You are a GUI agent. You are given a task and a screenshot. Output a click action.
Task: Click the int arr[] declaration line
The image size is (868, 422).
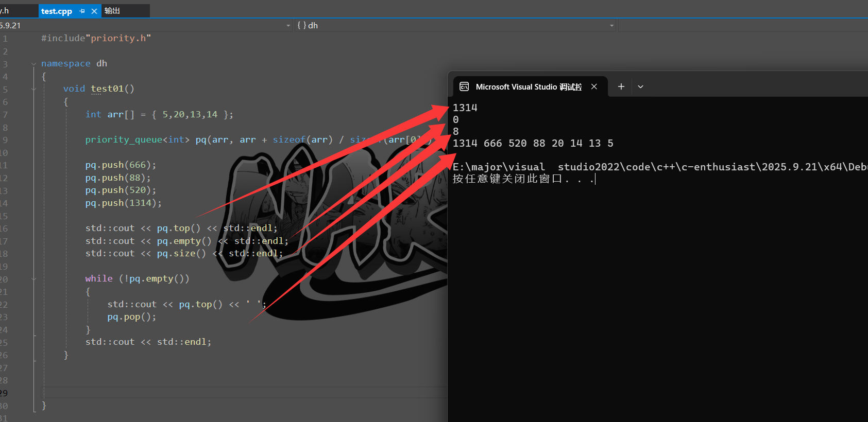pos(159,114)
